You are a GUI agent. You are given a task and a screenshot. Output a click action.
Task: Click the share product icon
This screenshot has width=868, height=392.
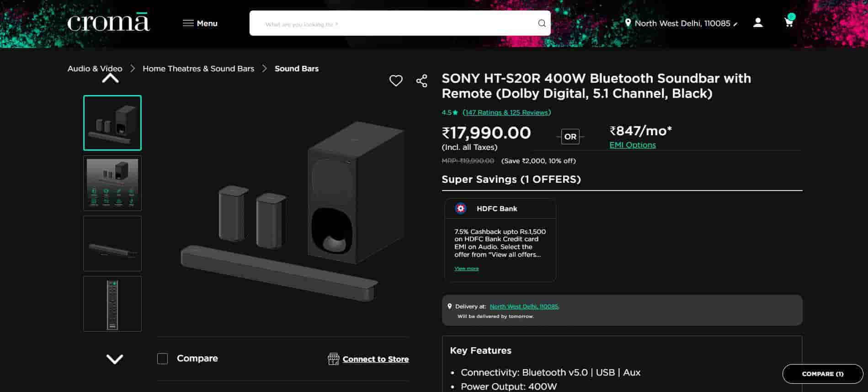click(421, 81)
